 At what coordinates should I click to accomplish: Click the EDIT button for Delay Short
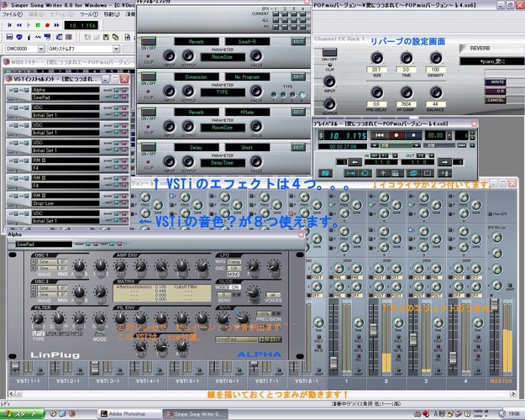pos(298,147)
